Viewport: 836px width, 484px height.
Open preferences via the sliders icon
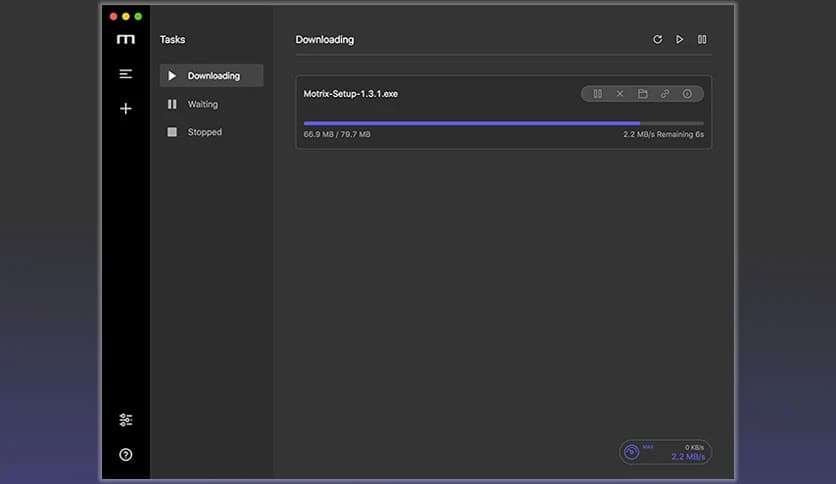coord(125,420)
